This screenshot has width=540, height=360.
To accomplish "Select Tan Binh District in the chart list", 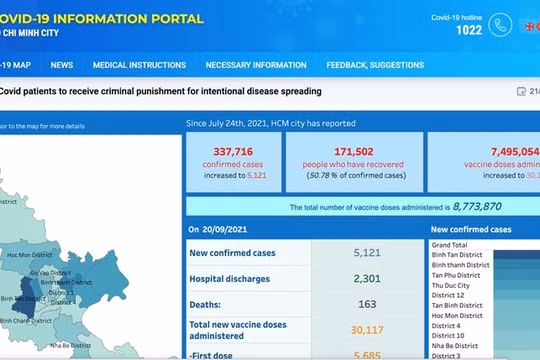I will [457, 305].
